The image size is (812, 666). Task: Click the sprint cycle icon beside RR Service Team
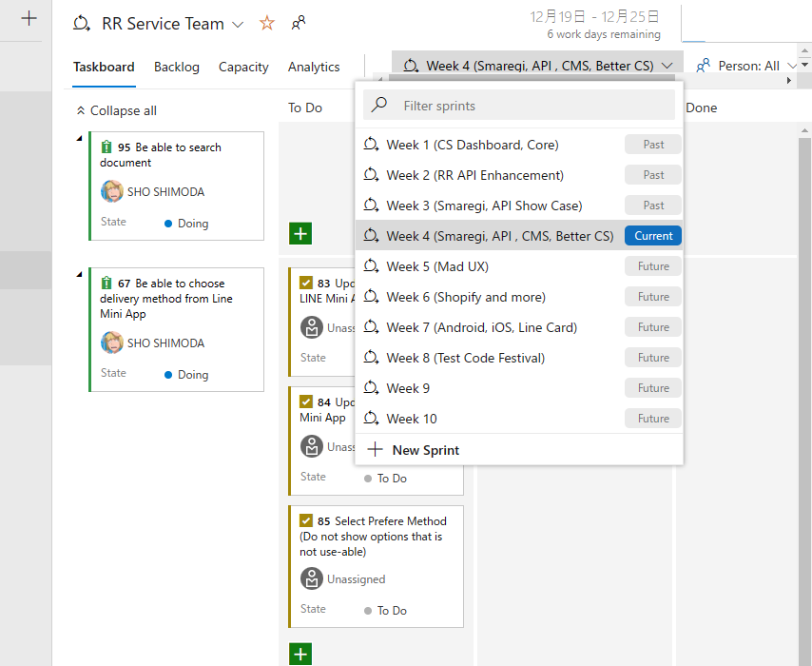point(79,23)
